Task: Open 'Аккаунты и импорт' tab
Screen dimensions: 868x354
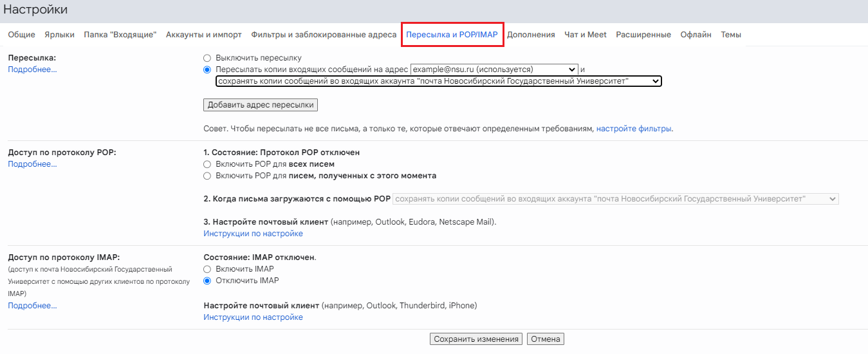Action: tap(204, 35)
